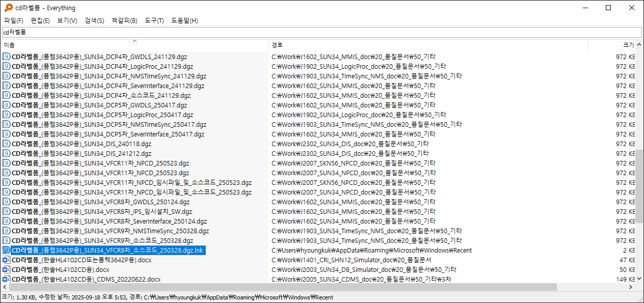This screenshot has height=303, width=644.
Task: Click the Word icon of CD라벨폼_(한솔HL4102CD용).docx
Action: (7, 269)
